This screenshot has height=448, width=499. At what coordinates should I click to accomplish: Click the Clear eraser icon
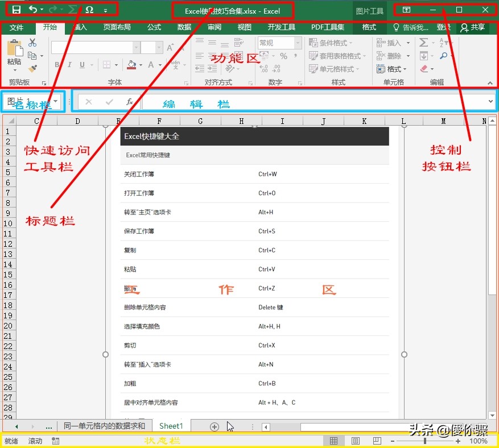(423, 69)
